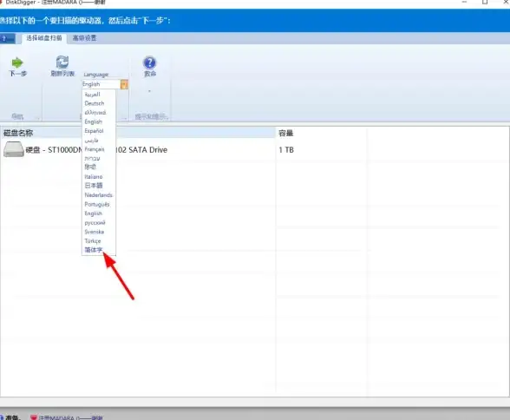Switch to the 高级设置 tab
Image resolution: width=510 pixels, height=420 pixels.
click(x=84, y=38)
